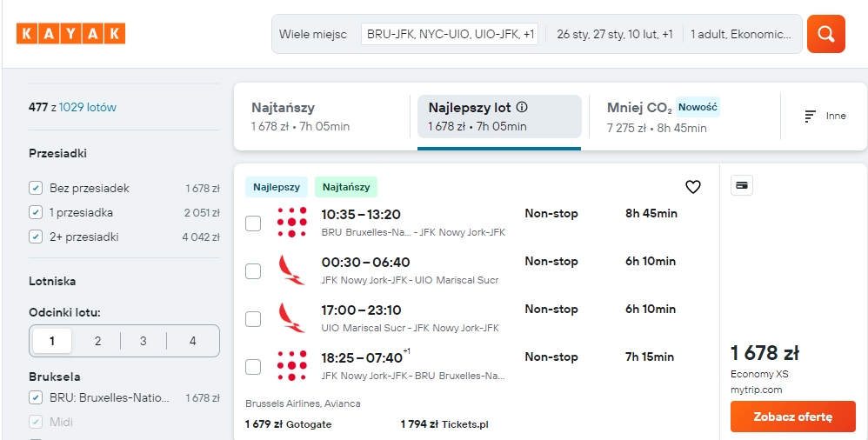Switch to the Najtańszy tab
Image resolution: width=868 pixels, height=440 pixels.
tap(322, 117)
